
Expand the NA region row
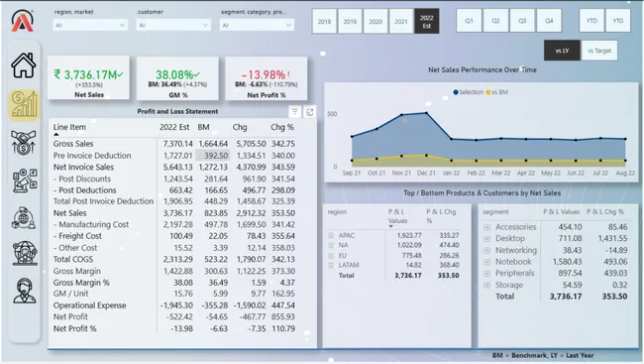331,245
